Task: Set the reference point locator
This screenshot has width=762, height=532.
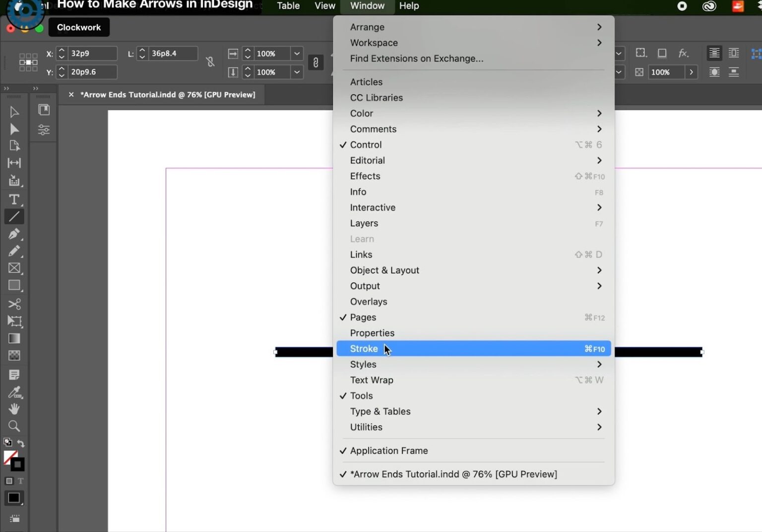Action: [x=28, y=63]
